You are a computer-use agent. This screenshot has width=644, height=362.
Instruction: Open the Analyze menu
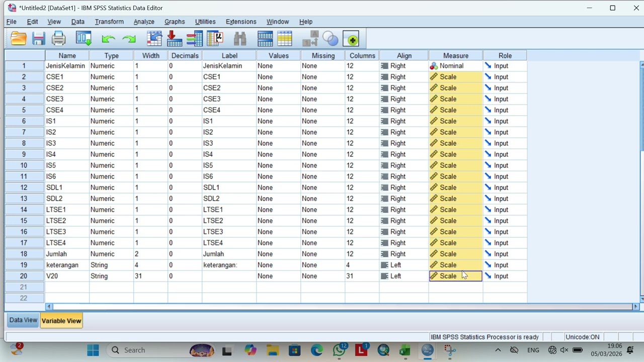click(x=144, y=22)
